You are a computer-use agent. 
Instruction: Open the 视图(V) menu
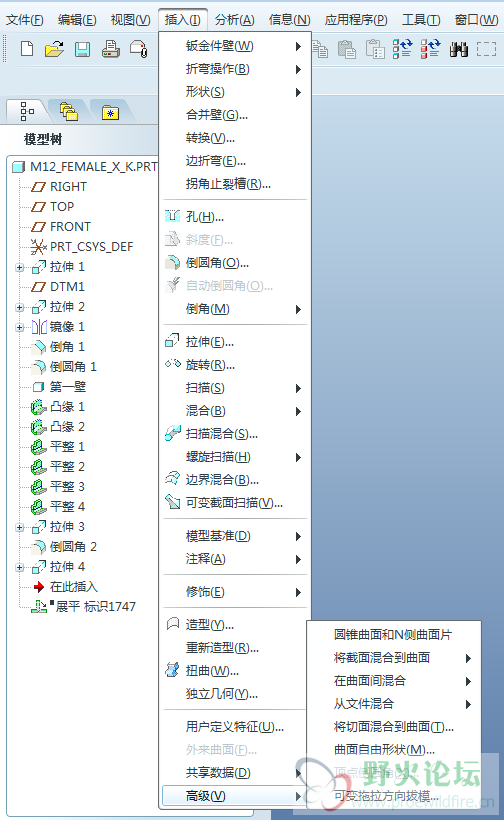(x=130, y=20)
